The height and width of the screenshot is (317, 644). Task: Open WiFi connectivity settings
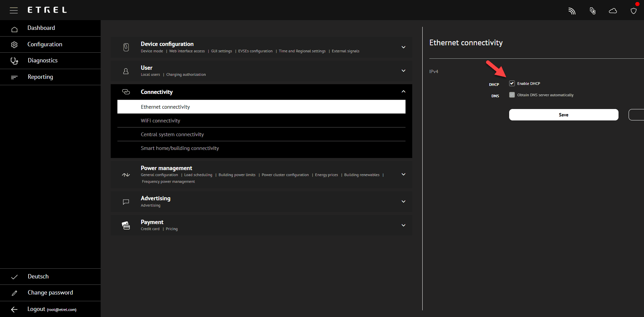[x=160, y=121]
